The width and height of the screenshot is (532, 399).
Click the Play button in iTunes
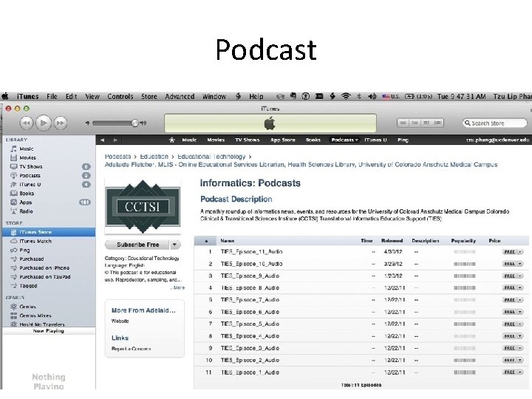coord(44,123)
